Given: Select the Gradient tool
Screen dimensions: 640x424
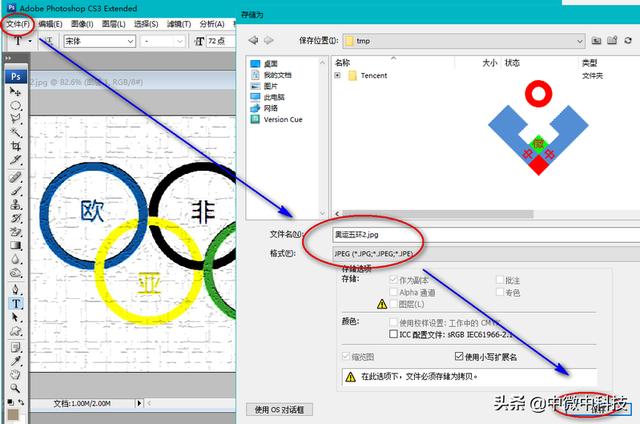Looking at the screenshot, I should pos(16,245).
